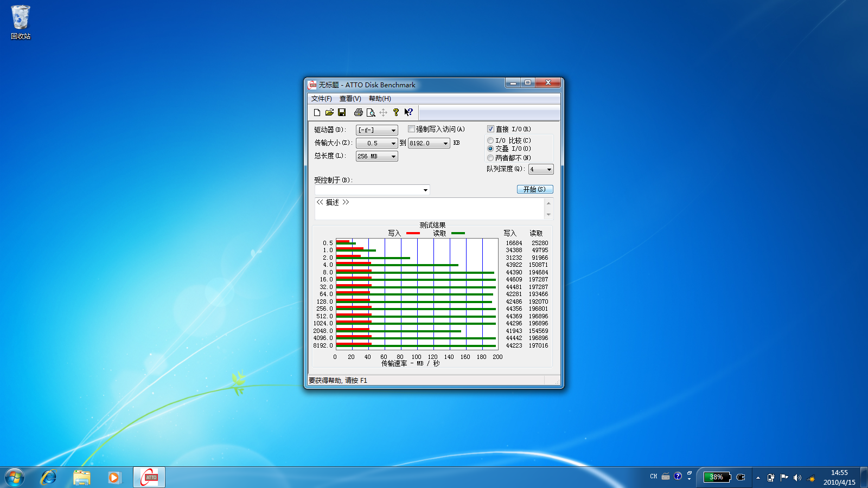Select the 交叠 I/O(O) radio button
Viewport: 868px width, 488px height.
click(x=490, y=149)
